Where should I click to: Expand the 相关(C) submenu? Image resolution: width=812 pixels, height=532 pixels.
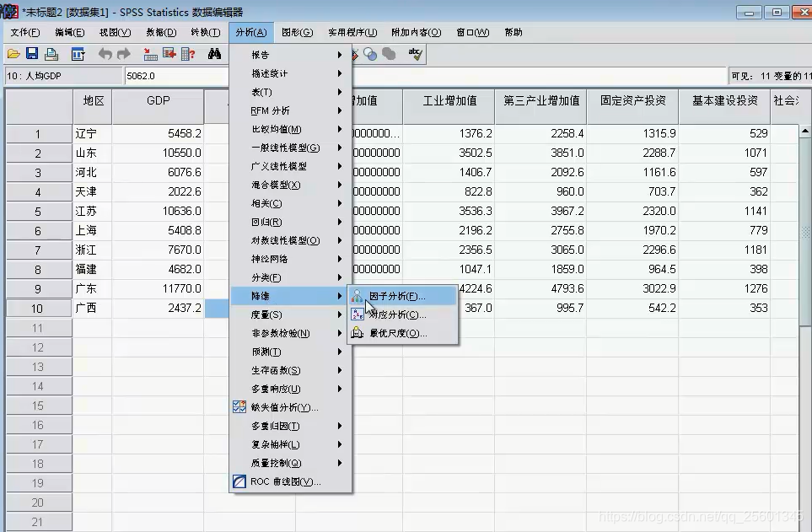(x=291, y=203)
